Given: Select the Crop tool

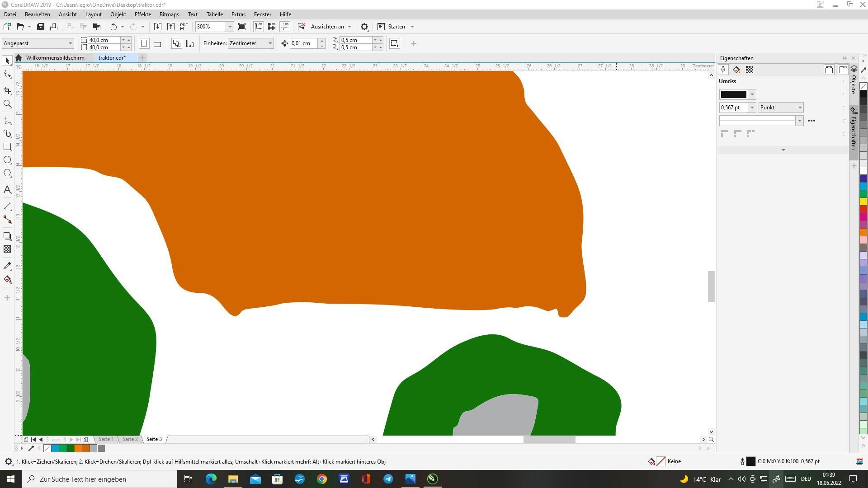Looking at the screenshot, I should [7, 91].
